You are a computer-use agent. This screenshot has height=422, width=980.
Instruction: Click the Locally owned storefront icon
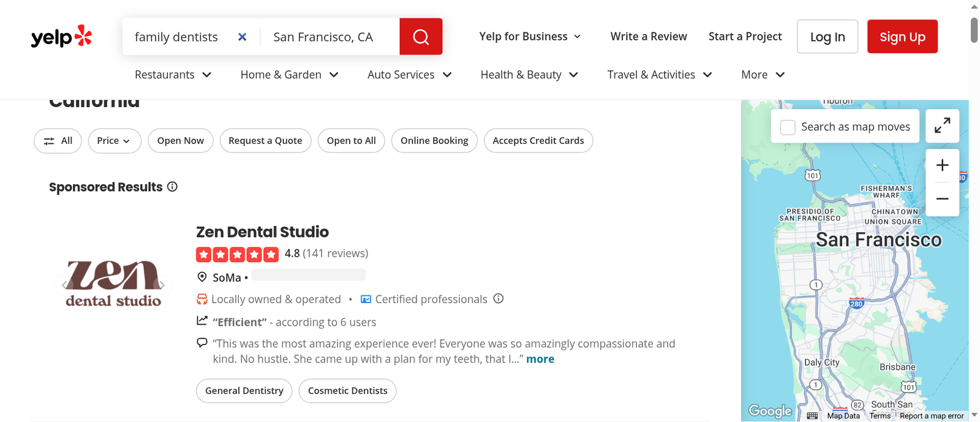(202, 299)
